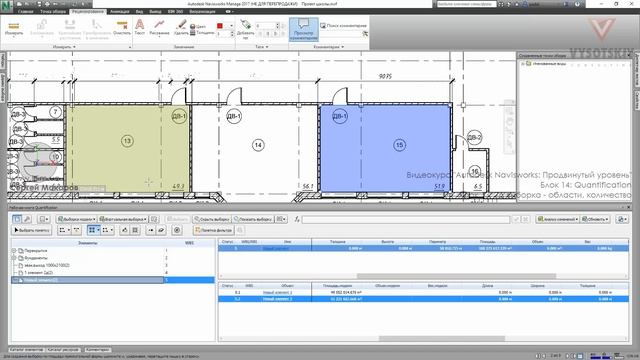Click the count markup circle icon
Viewport: 640px width, 360px height.
tap(177, 230)
